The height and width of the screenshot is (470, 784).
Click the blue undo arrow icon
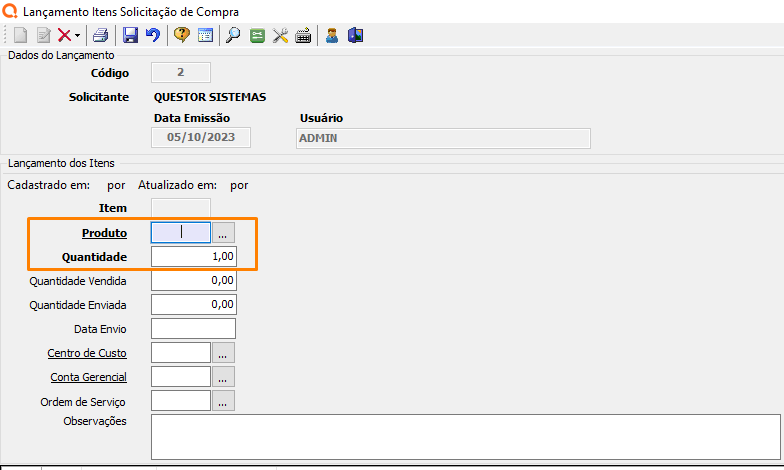point(152,36)
